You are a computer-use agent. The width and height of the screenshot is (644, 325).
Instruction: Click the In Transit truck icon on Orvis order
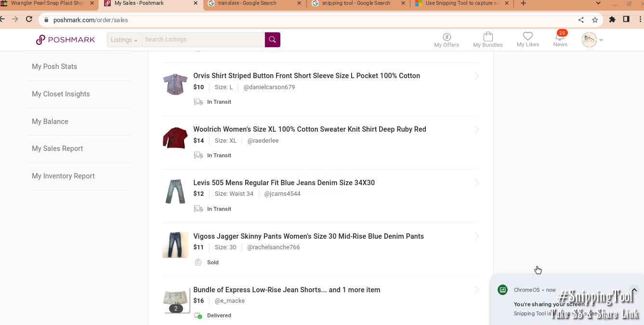(198, 102)
